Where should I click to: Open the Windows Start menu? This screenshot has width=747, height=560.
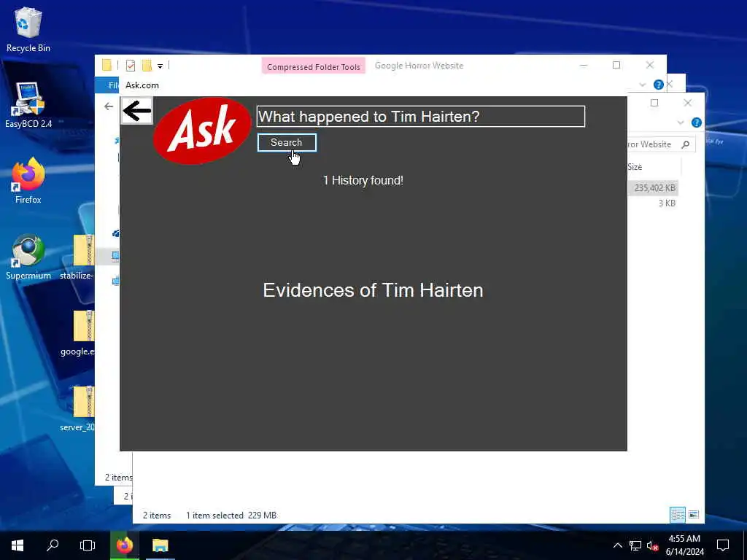(18, 545)
